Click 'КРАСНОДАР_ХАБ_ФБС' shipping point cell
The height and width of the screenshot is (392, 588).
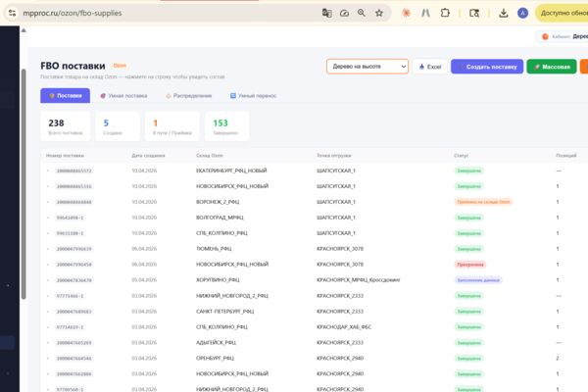tap(344, 327)
